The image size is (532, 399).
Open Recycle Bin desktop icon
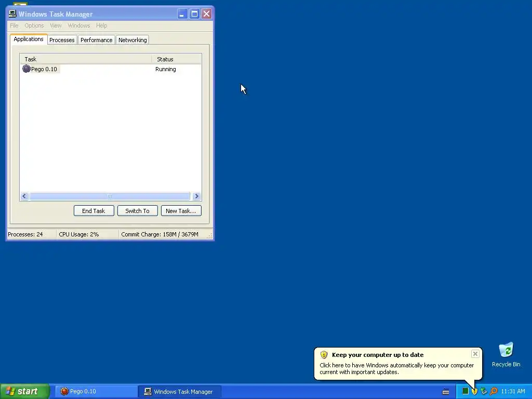506,355
